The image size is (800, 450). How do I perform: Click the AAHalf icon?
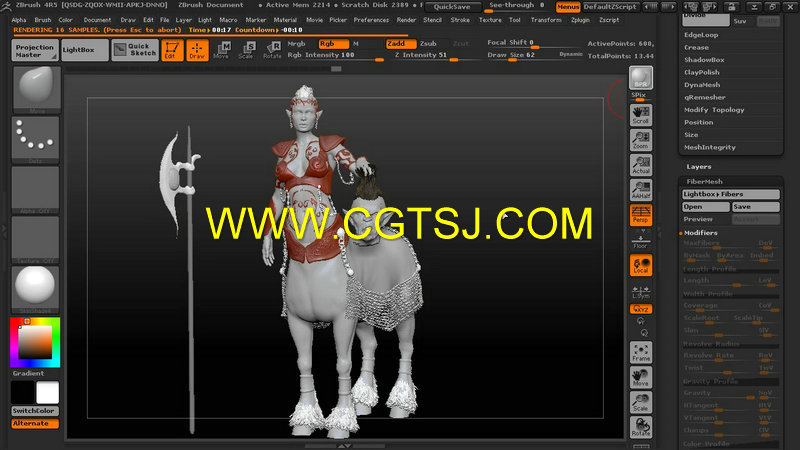640,190
